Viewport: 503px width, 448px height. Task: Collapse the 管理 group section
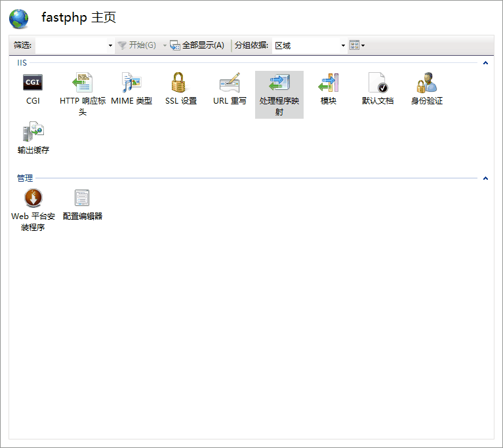485,178
